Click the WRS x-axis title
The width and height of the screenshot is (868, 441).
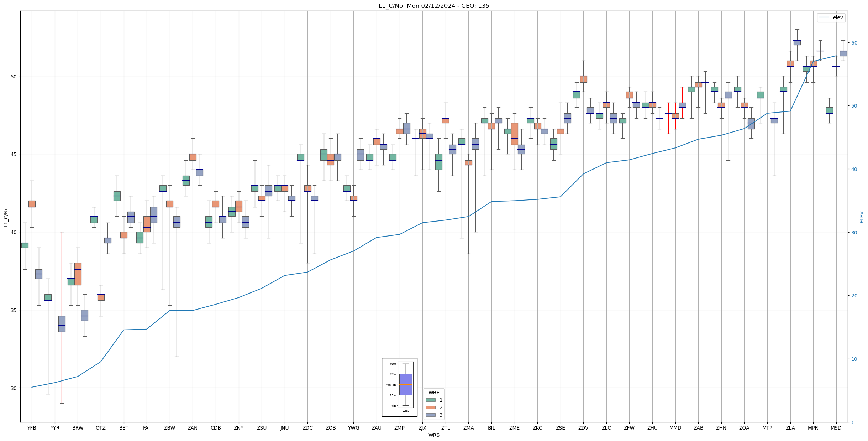click(x=433, y=435)
